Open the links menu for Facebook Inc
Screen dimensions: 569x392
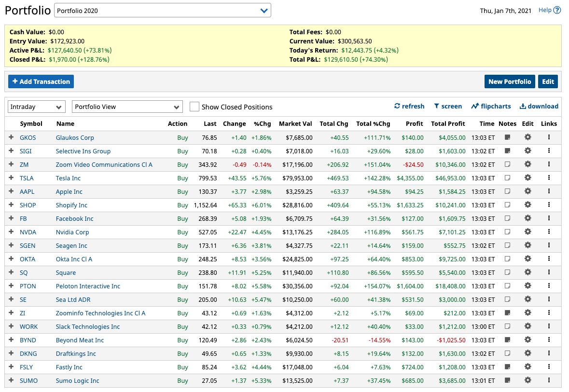pos(549,218)
